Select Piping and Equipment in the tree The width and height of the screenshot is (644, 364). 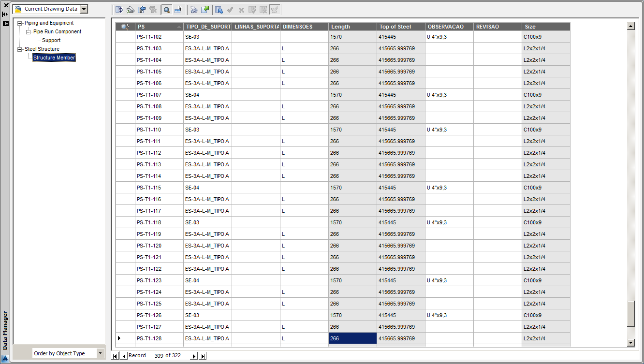(49, 23)
